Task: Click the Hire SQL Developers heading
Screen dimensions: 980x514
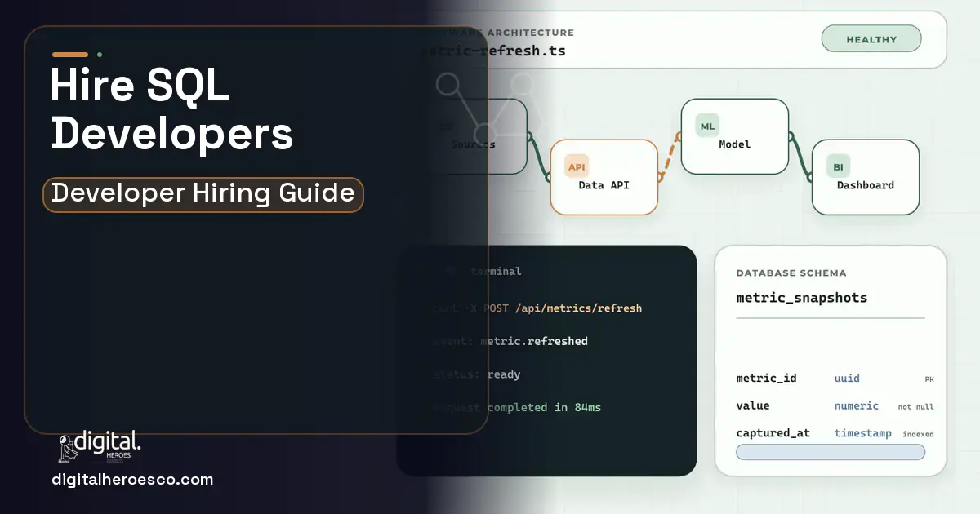Action: coord(171,110)
